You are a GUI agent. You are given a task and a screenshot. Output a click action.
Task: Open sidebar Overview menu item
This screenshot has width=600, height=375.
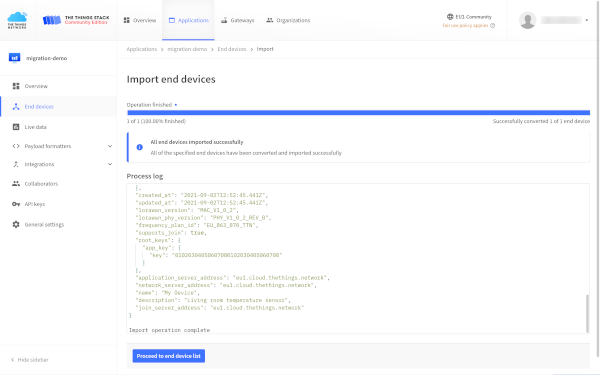tap(59, 86)
